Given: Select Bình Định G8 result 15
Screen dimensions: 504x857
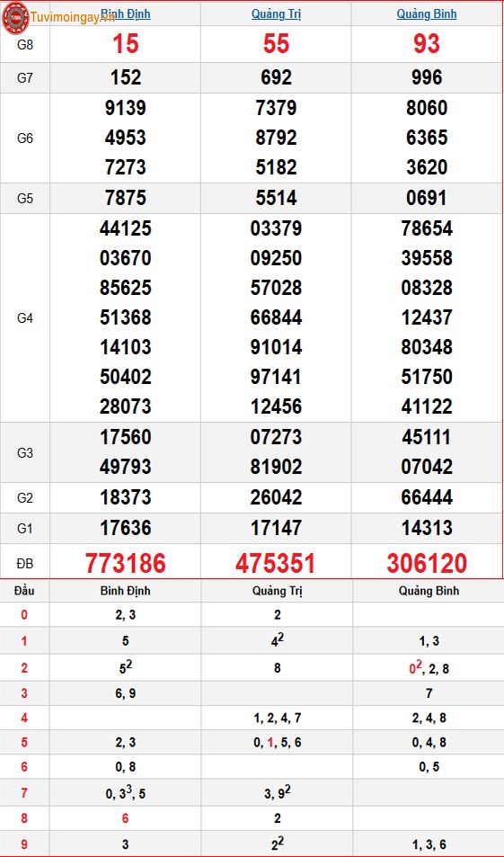Looking at the screenshot, I should click(126, 44).
